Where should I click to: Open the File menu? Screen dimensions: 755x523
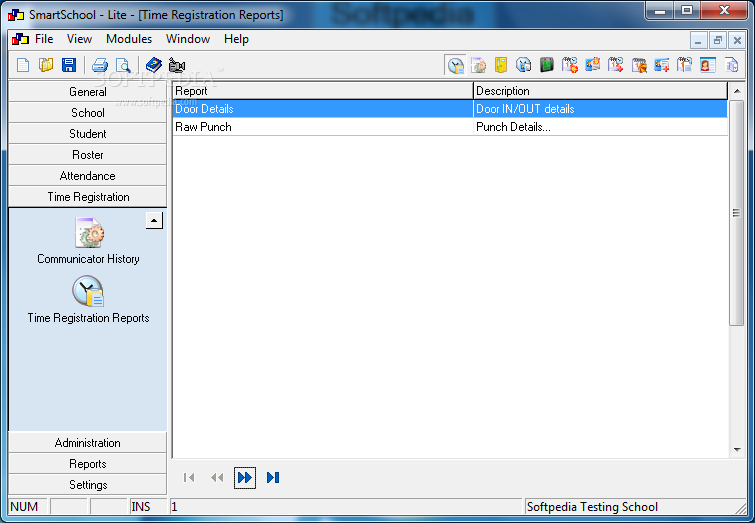(x=44, y=39)
